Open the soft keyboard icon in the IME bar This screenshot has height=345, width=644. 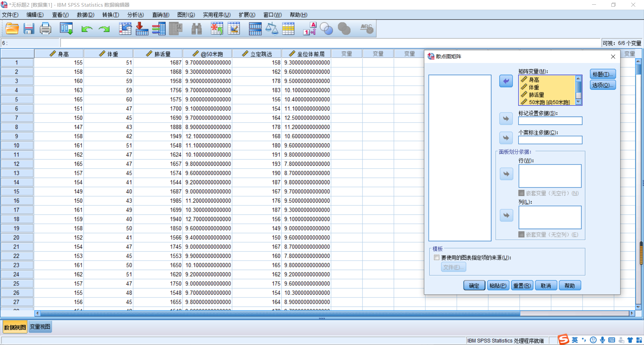pyautogui.click(x=612, y=340)
